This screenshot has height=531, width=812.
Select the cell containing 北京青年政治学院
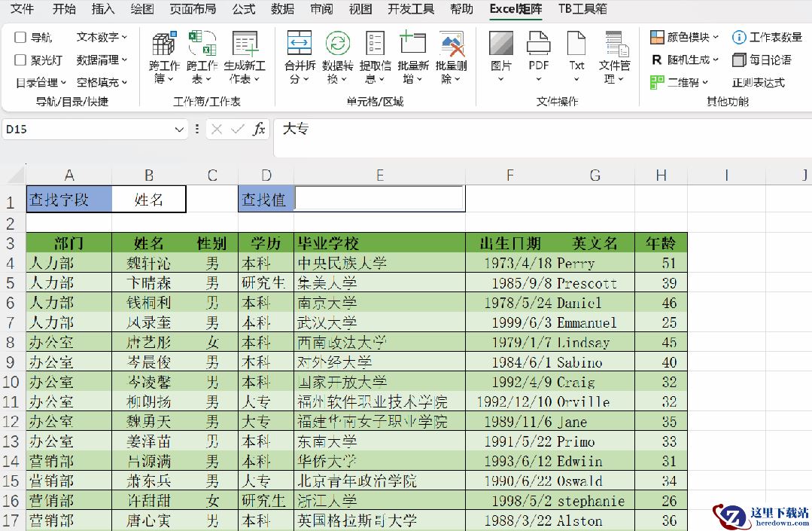[x=379, y=481]
